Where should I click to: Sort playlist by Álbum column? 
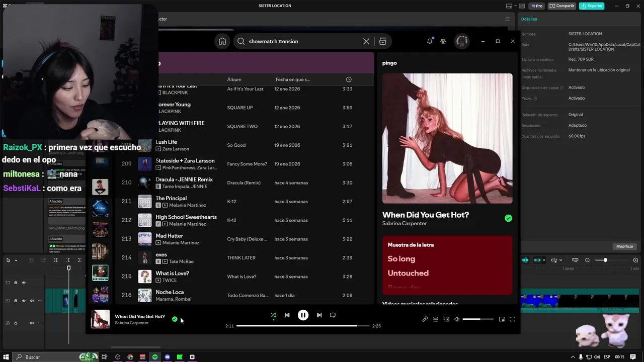point(234,79)
